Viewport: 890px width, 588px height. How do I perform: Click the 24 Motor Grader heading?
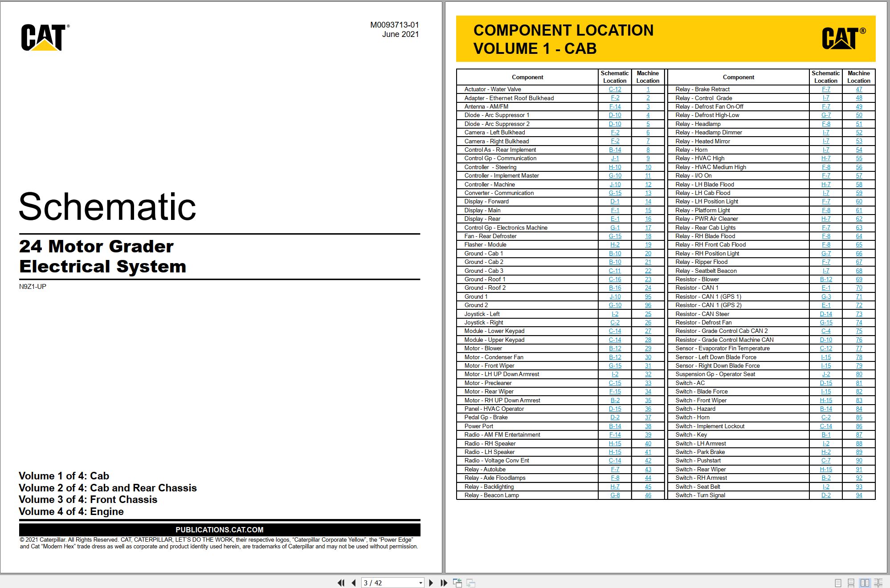coord(96,246)
